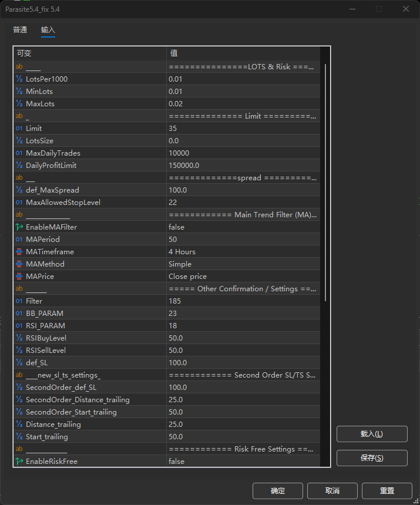Open the MATimeframe 4 Hours dropdown
The width and height of the screenshot is (420, 505).
243,252
